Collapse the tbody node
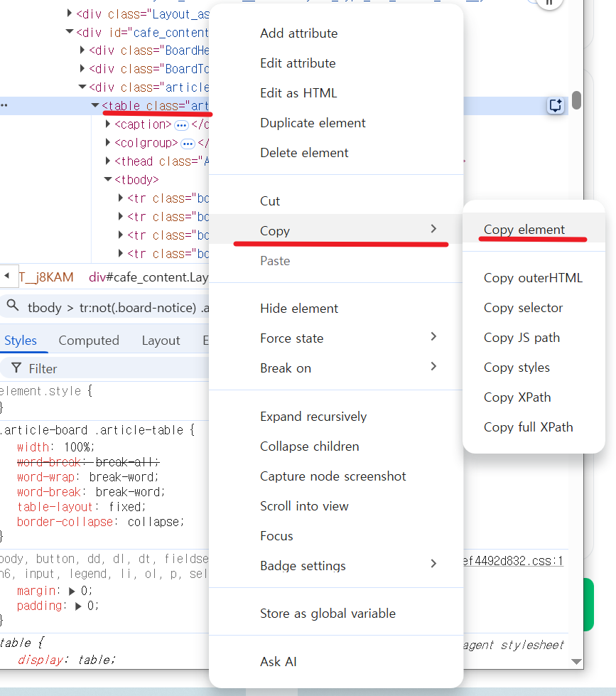 [108, 179]
